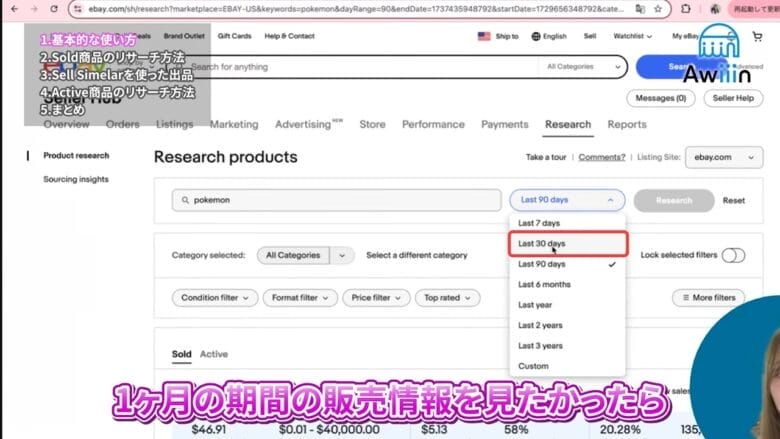The image size is (780, 439).
Task: Open the translate page icon in address bar
Action: click(x=640, y=9)
